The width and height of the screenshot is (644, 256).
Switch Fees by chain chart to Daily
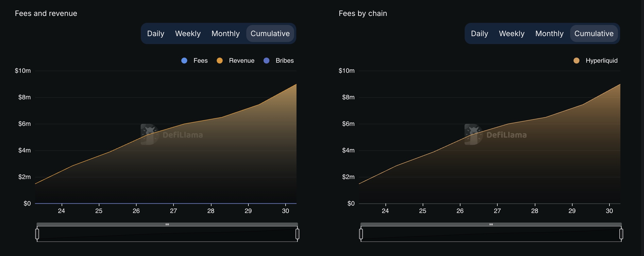[480, 33]
